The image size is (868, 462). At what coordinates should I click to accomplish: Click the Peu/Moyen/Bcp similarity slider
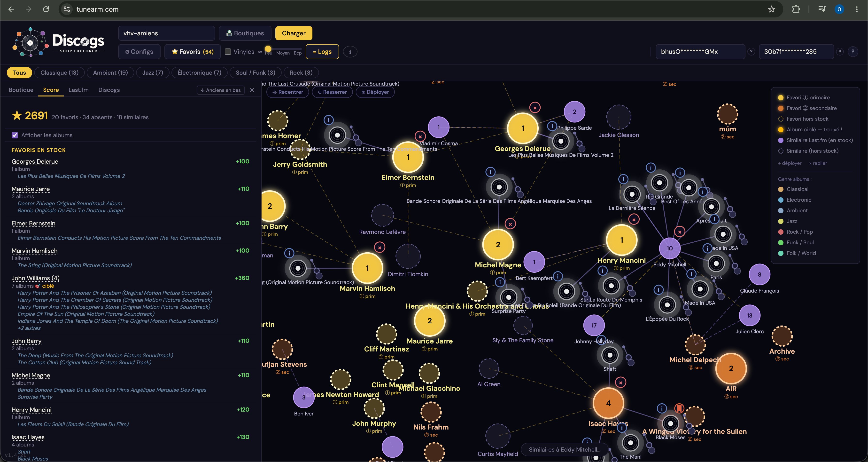point(283,49)
